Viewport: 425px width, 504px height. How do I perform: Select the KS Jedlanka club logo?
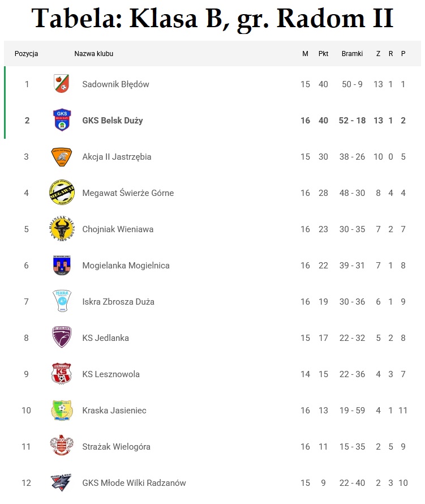click(62, 338)
